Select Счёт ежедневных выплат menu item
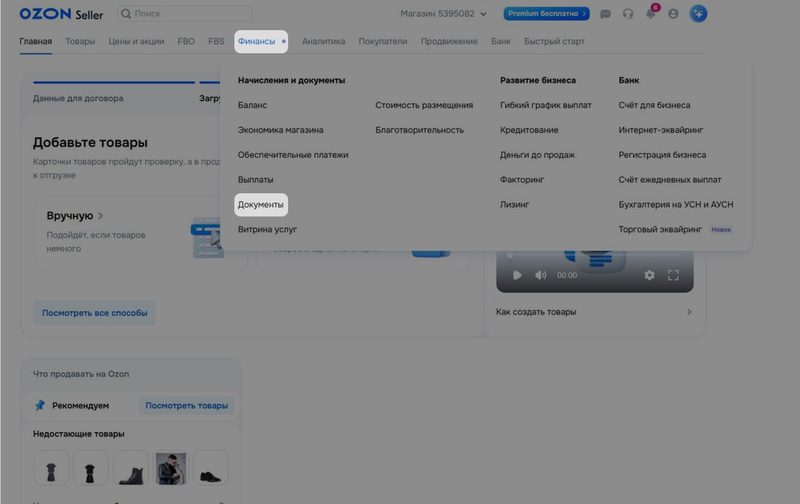This screenshot has width=800, height=504. [x=670, y=180]
